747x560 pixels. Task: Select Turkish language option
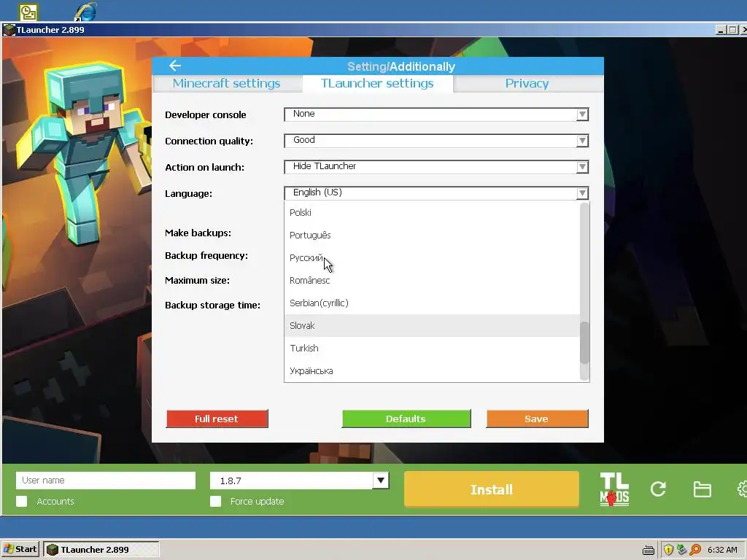432,348
